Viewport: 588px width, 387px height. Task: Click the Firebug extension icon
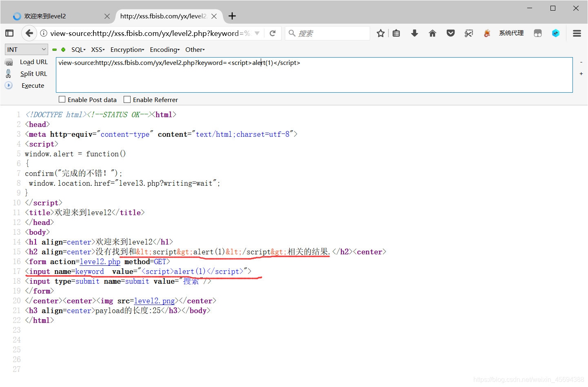point(487,33)
